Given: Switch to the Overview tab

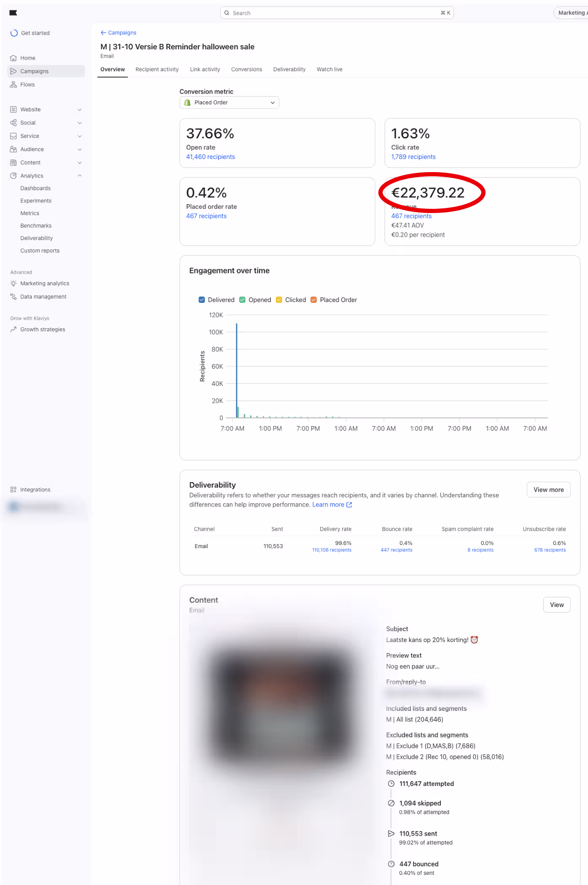Looking at the screenshot, I should tap(113, 70).
